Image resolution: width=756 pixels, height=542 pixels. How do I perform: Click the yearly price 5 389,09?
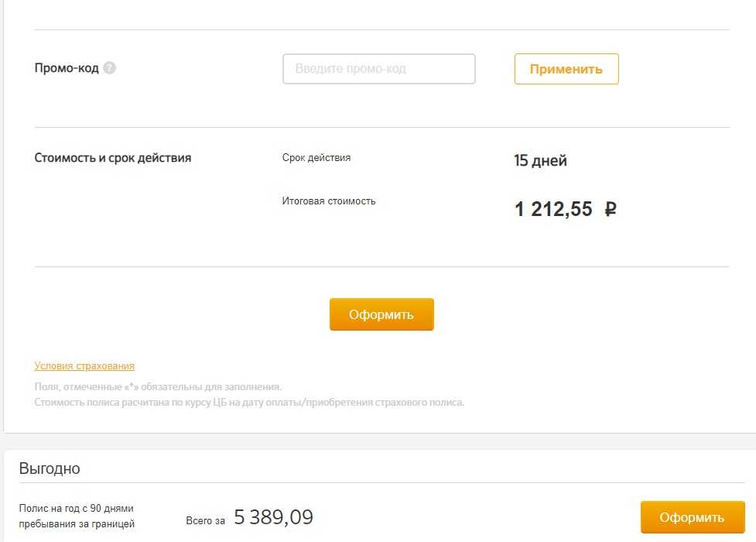(273, 517)
